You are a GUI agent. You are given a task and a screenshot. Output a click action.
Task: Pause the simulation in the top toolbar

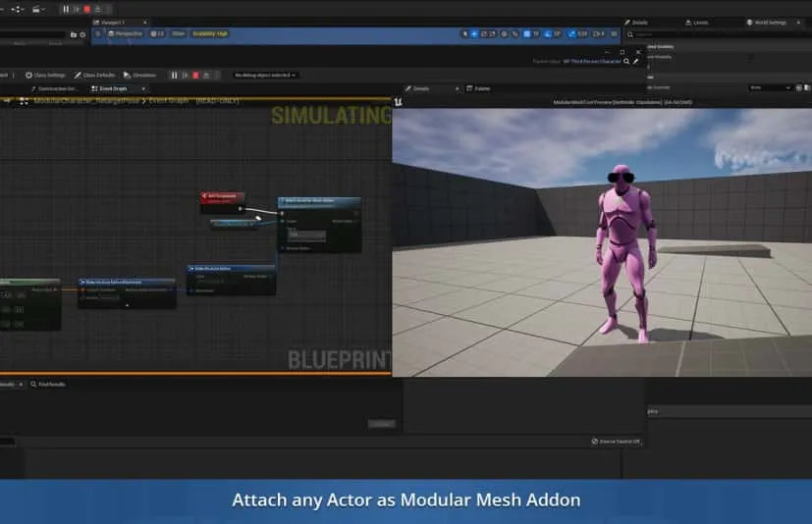coord(67,9)
